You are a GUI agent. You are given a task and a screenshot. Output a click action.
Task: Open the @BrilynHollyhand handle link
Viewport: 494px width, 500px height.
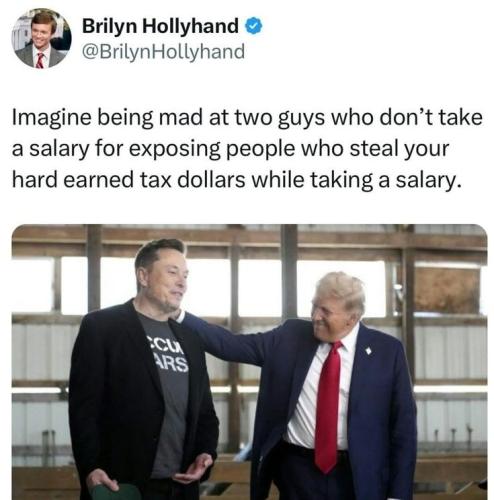coord(163,52)
